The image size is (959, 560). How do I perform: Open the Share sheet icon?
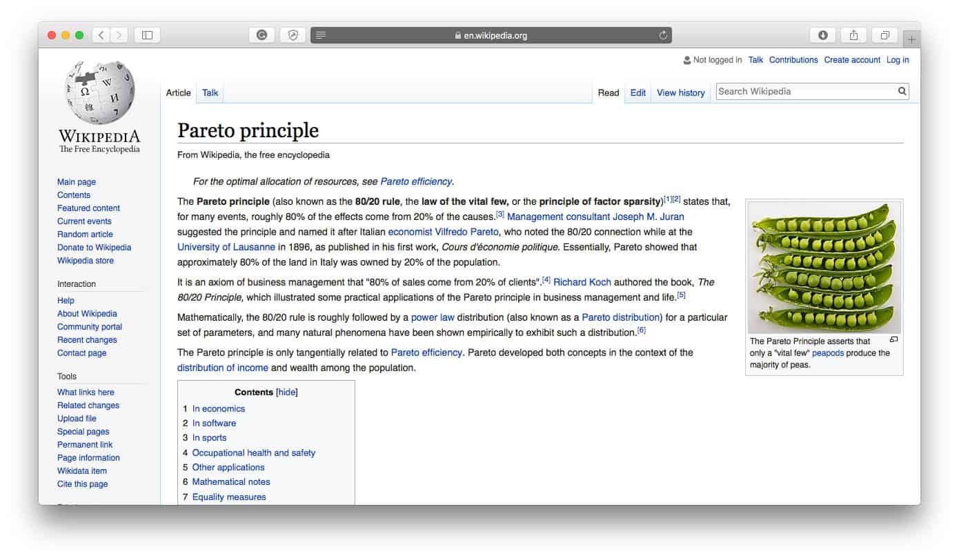pyautogui.click(x=853, y=35)
